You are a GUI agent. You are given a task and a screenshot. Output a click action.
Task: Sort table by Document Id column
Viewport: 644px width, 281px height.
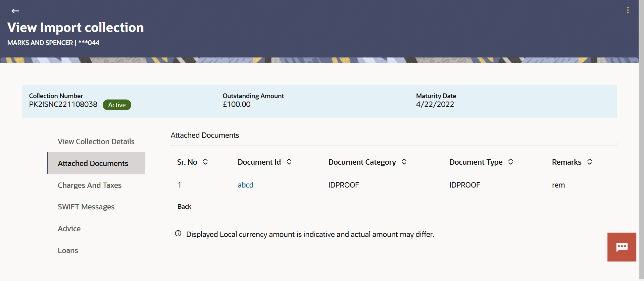(x=289, y=162)
